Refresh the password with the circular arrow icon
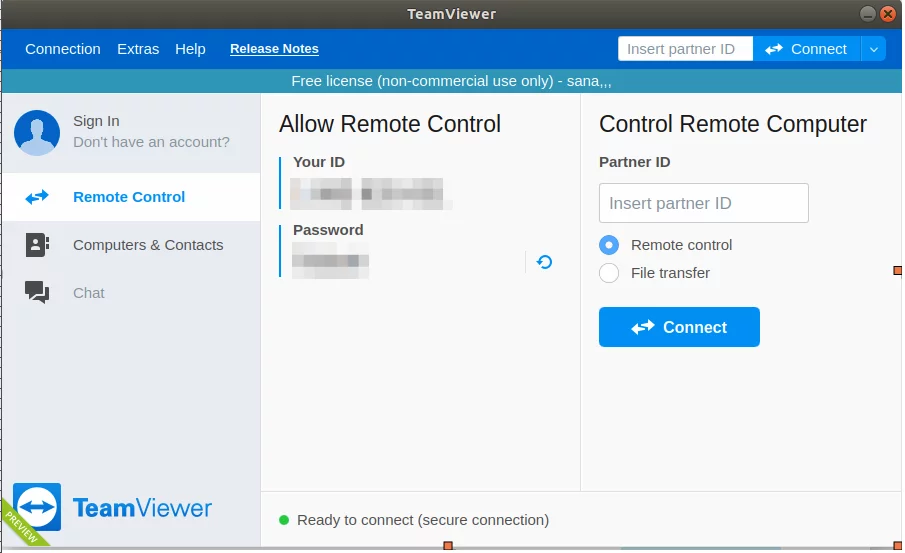 coord(544,262)
